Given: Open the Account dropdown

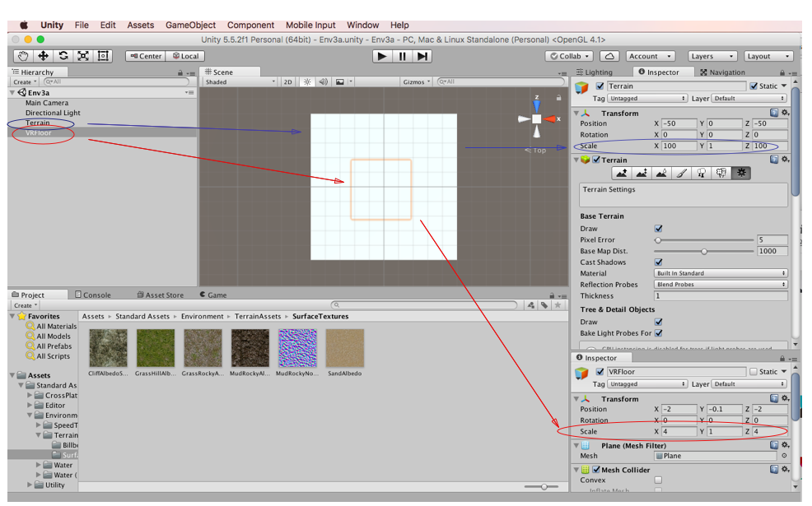Looking at the screenshot, I should (x=650, y=56).
